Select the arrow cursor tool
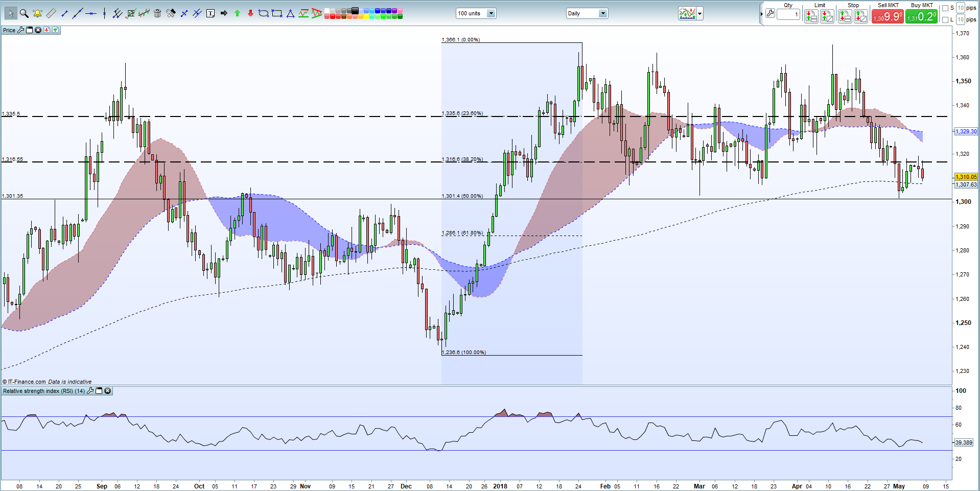The height and width of the screenshot is (491, 980). pyautogui.click(x=11, y=13)
